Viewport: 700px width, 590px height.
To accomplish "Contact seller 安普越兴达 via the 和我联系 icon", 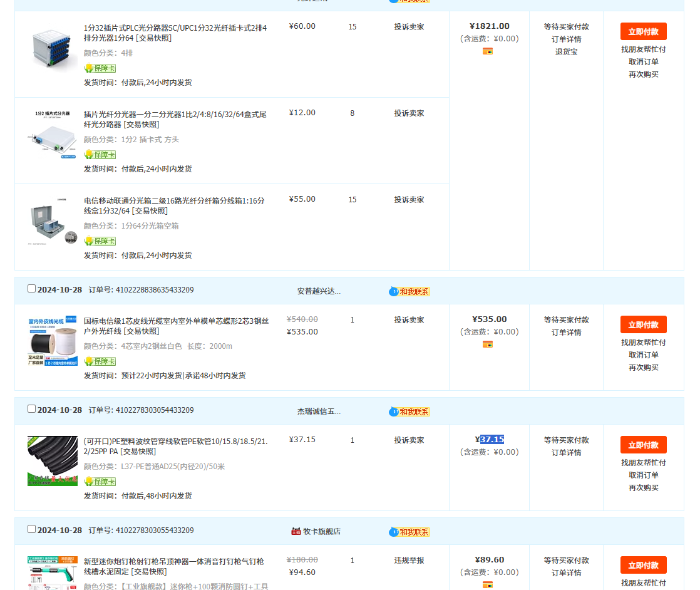I will pos(409,291).
